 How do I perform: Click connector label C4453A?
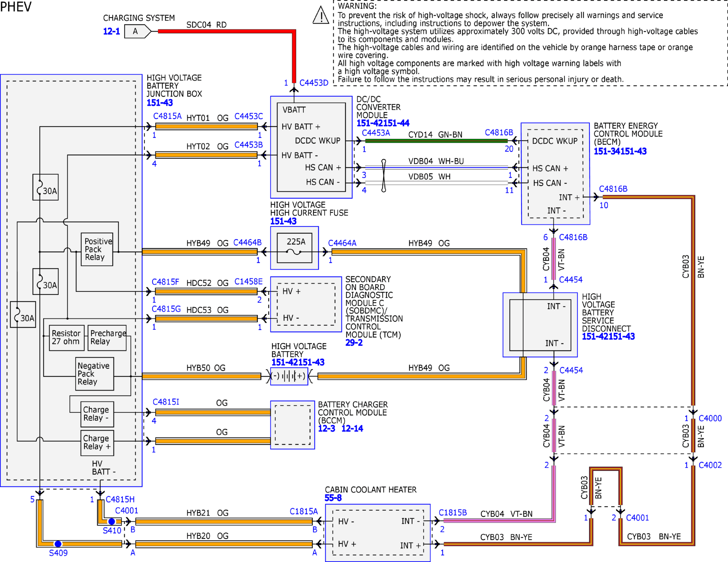tap(376, 133)
